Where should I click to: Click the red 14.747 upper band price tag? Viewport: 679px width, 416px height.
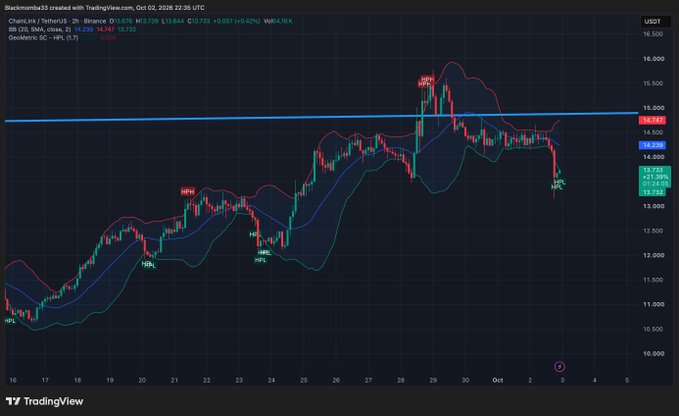652,120
